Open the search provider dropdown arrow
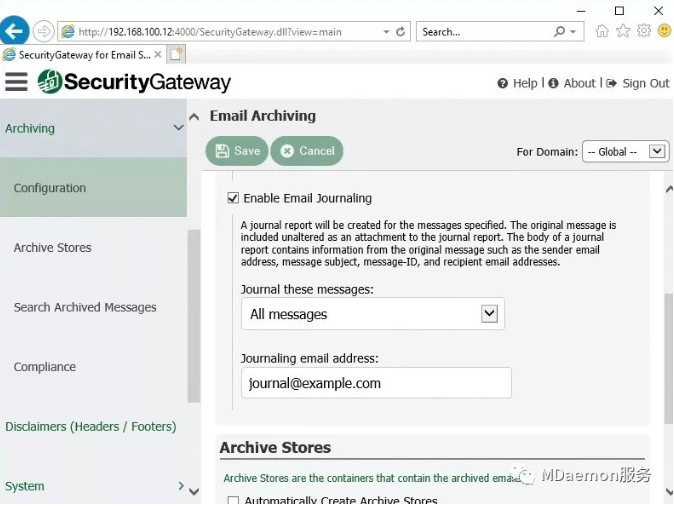Image resolution: width=674 pixels, height=508 pixels. click(573, 32)
